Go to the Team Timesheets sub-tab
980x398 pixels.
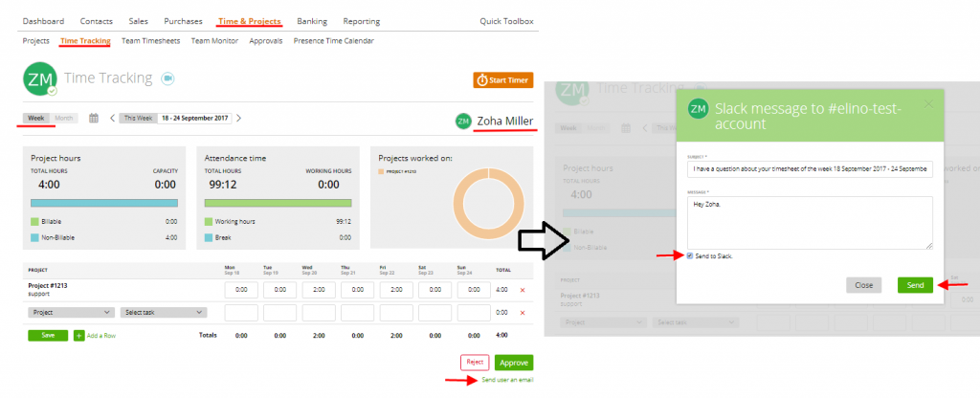(x=150, y=41)
